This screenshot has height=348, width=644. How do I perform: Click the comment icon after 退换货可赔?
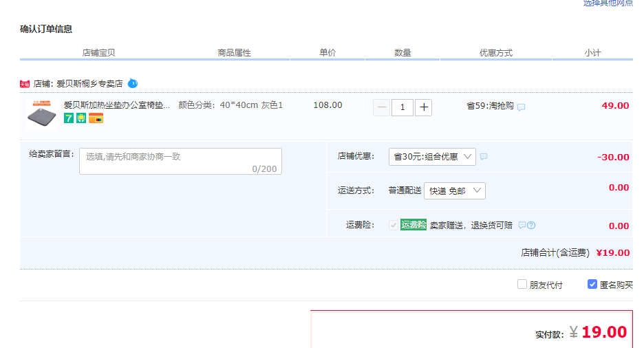pos(522,225)
